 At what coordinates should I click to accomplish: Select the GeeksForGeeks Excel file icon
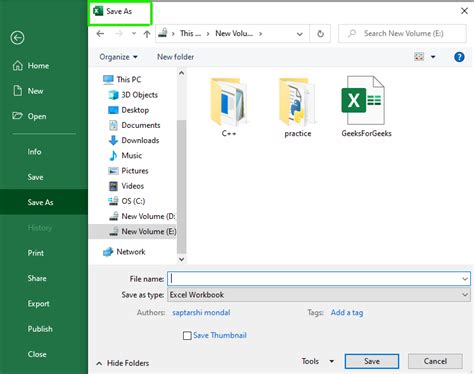pos(363,100)
